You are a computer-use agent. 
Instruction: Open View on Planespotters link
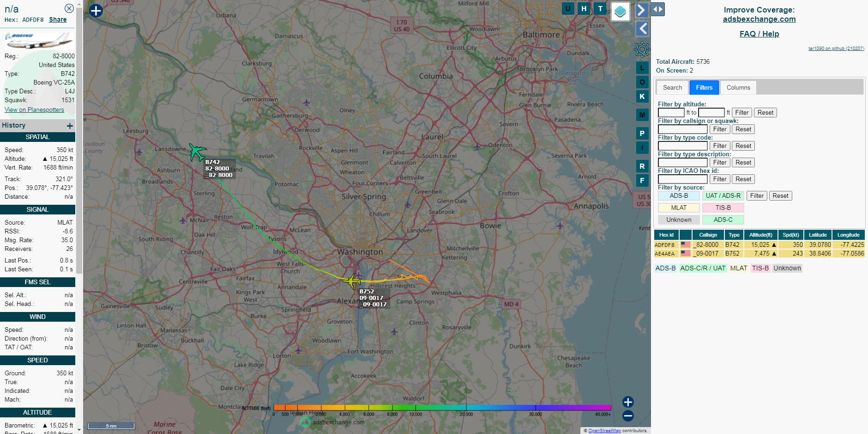pyautogui.click(x=34, y=110)
